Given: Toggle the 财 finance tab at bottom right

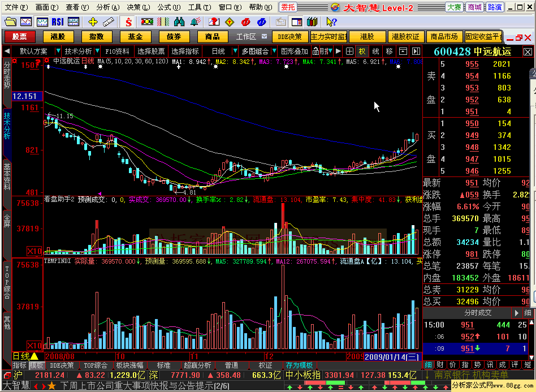Looking at the screenshot, I should pos(440,365).
